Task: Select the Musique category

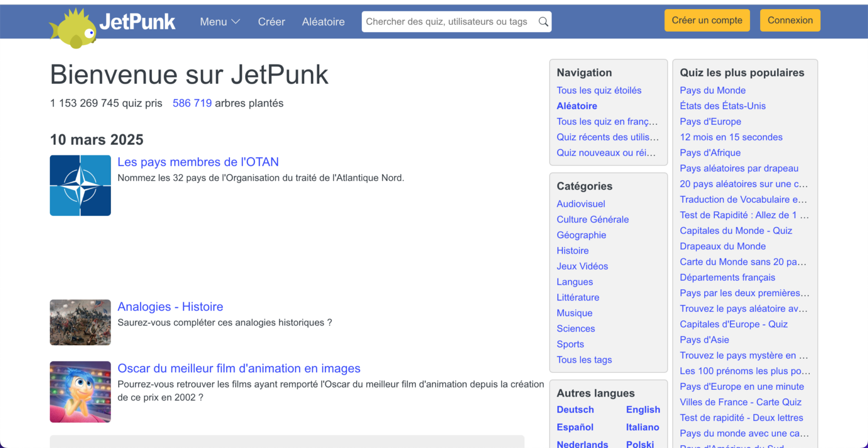Action: pos(575,313)
